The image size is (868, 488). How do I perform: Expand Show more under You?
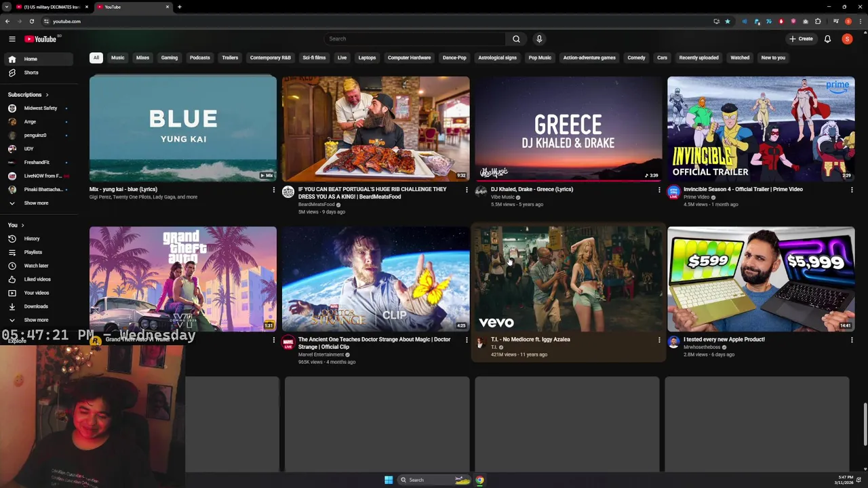[x=38, y=320]
